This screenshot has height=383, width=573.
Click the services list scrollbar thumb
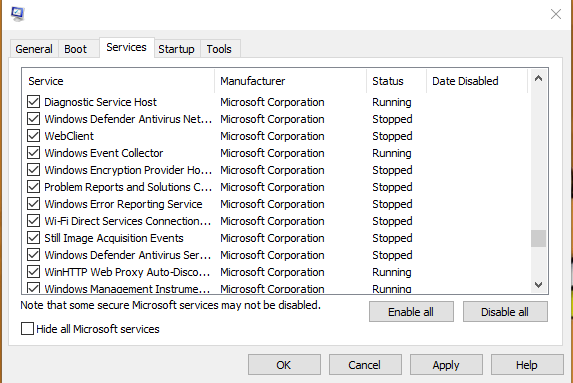[x=538, y=238]
